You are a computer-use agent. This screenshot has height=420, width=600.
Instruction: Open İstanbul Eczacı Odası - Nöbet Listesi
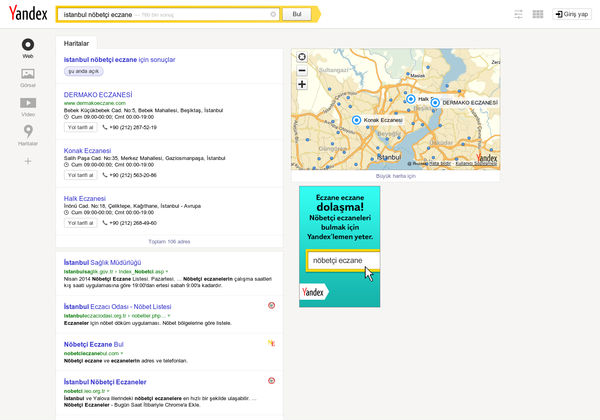tap(117, 307)
